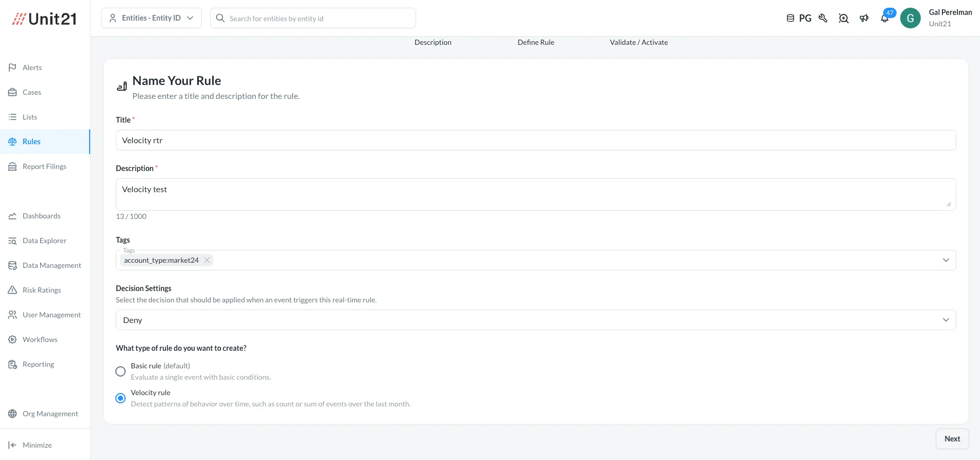
Task: Open Dashboards chart icon
Action: click(12, 216)
